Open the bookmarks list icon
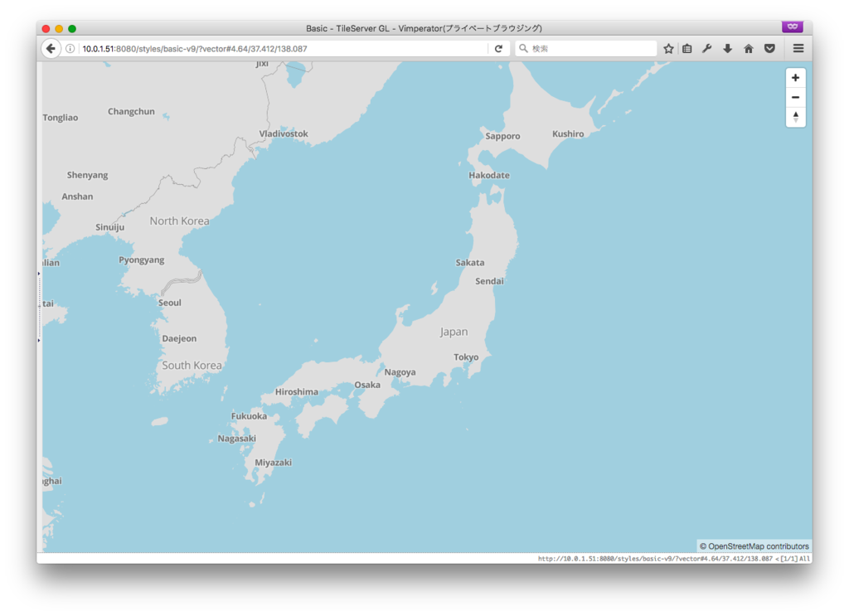The height and width of the screenshot is (616, 849). coord(687,49)
